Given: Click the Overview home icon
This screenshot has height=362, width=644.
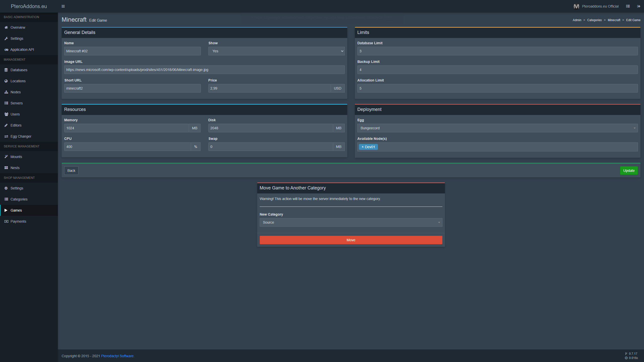Looking at the screenshot, I should (6, 27).
